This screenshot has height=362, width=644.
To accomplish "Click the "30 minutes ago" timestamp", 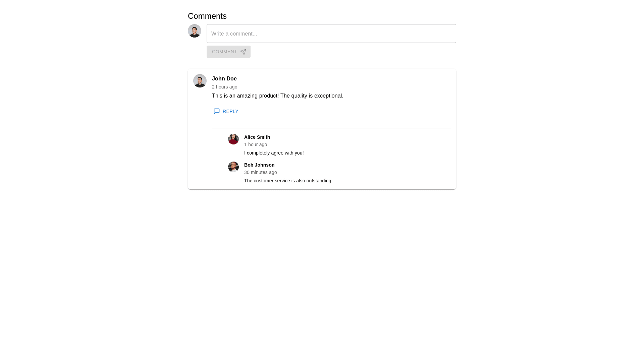I will [x=261, y=172].
